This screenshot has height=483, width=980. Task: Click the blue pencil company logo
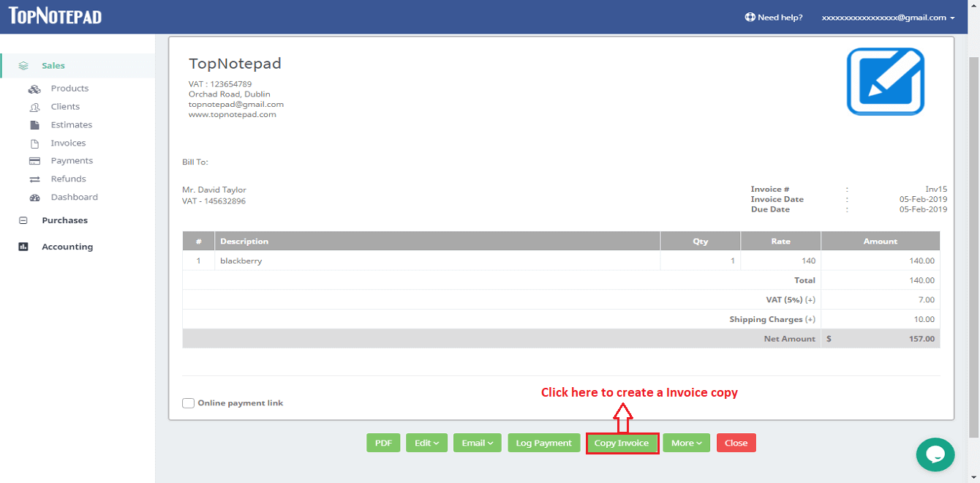tap(886, 81)
